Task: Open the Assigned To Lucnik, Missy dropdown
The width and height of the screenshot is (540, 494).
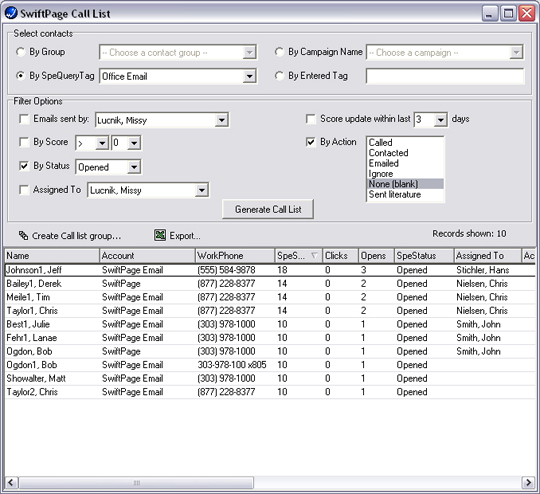Action: click(201, 190)
